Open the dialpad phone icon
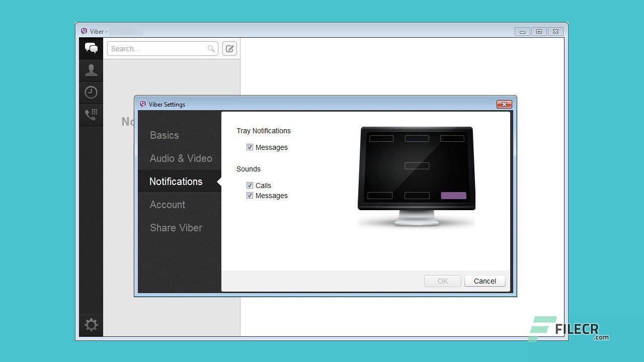Screen dimensions: 644x362 [91, 115]
